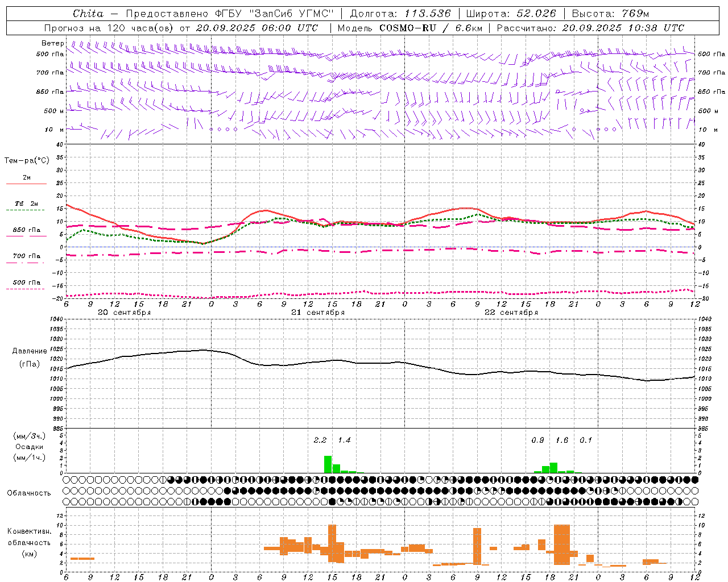The height and width of the screenshot is (582, 728).
Task: Click the "Ветер" wind panel label
Action: pos(53,43)
